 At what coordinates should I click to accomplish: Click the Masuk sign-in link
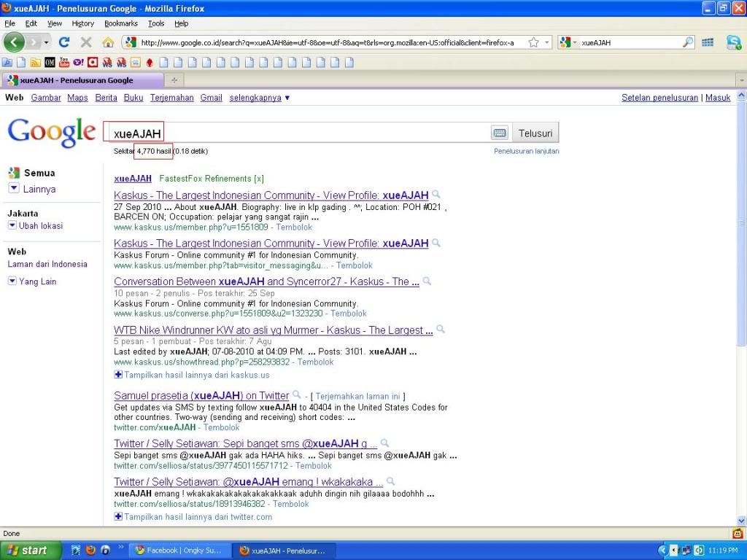pyautogui.click(x=718, y=98)
